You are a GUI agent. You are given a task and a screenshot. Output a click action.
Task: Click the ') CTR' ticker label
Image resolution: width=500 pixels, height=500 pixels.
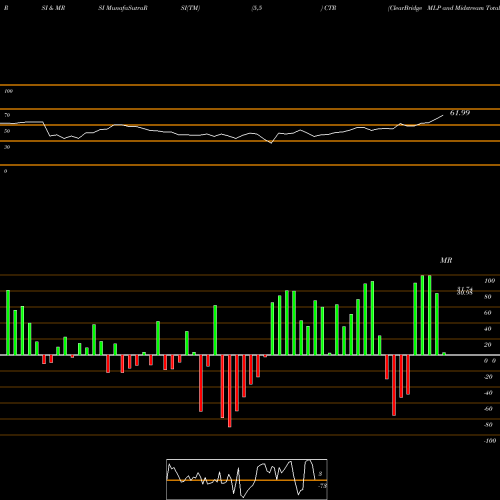328,8
